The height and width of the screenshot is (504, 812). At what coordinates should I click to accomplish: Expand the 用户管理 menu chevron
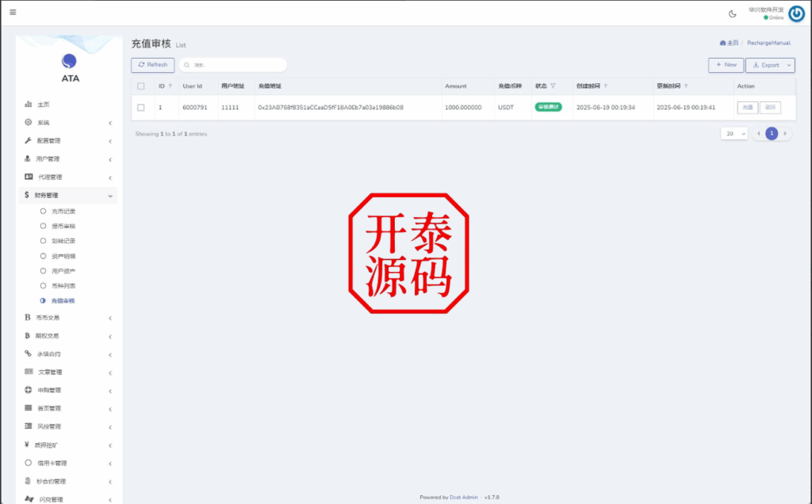point(110,159)
